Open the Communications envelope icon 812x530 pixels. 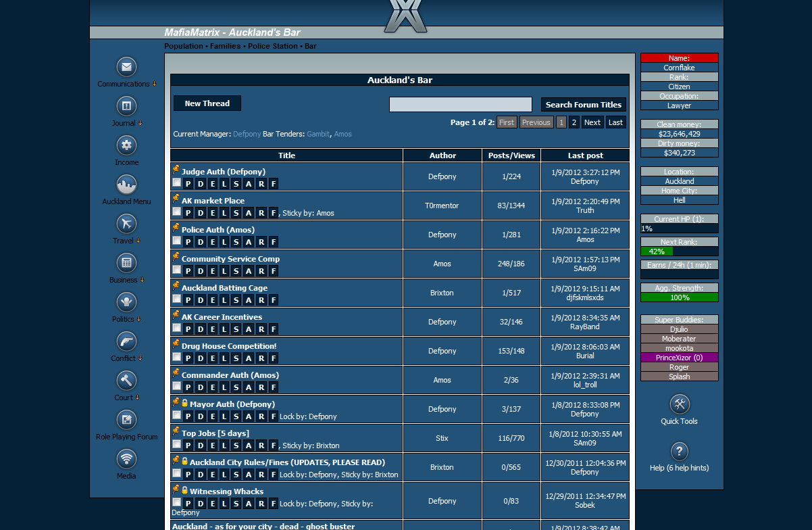click(126, 67)
